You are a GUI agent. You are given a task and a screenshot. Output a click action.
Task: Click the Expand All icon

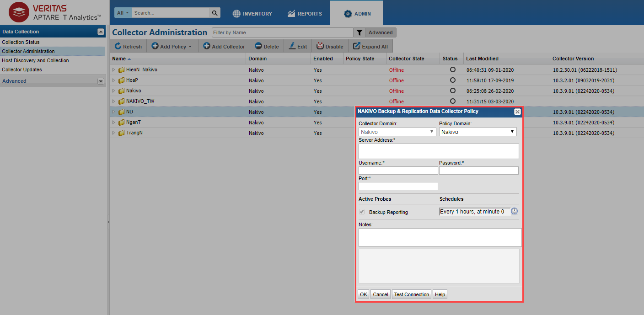click(357, 46)
